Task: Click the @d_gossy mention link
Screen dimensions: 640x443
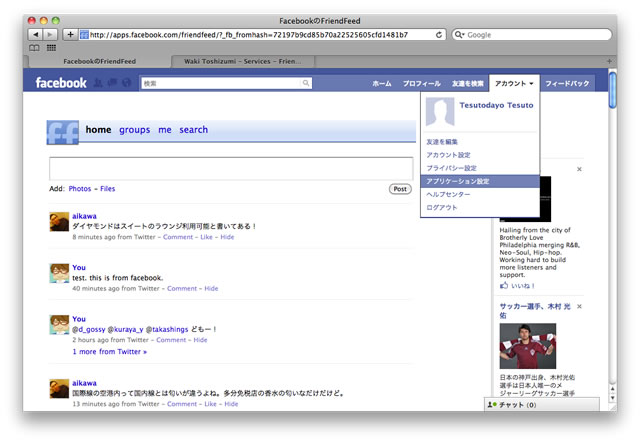Action: pos(89,329)
